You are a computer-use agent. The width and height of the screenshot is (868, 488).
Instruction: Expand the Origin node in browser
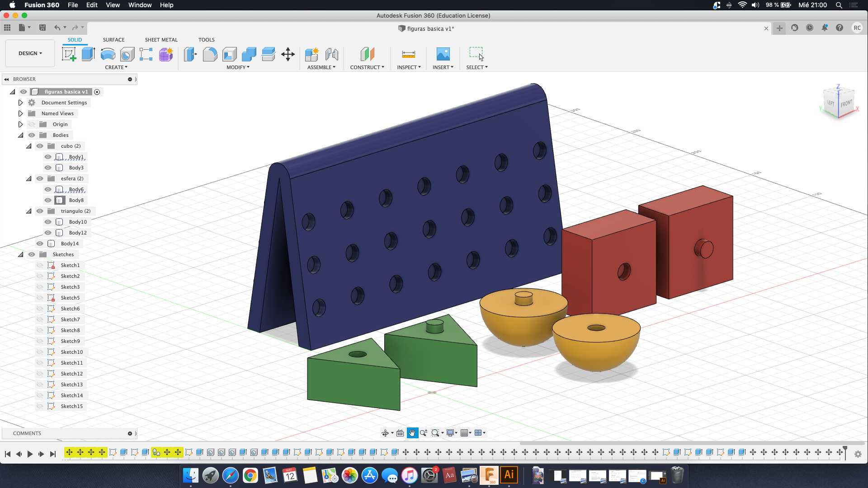point(20,124)
